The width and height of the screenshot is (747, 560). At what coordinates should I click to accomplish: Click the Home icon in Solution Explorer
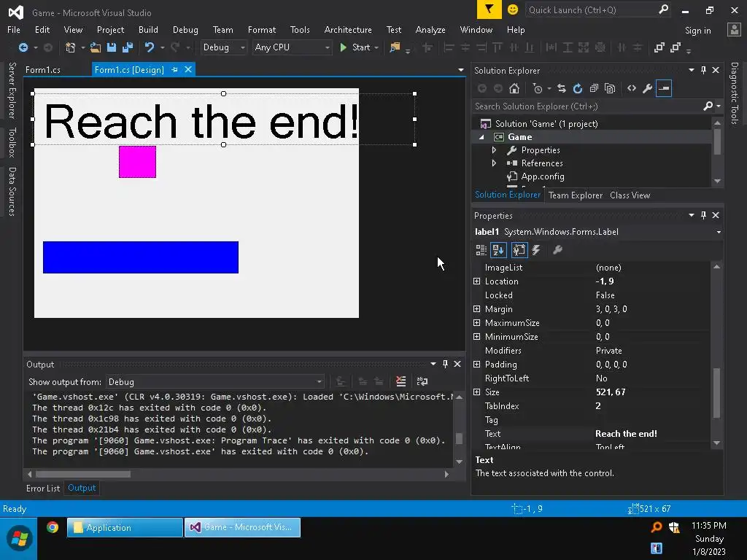(x=514, y=88)
